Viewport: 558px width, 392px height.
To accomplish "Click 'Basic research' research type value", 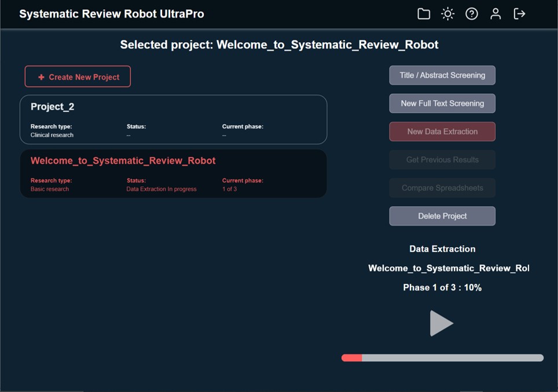I will click(x=49, y=189).
